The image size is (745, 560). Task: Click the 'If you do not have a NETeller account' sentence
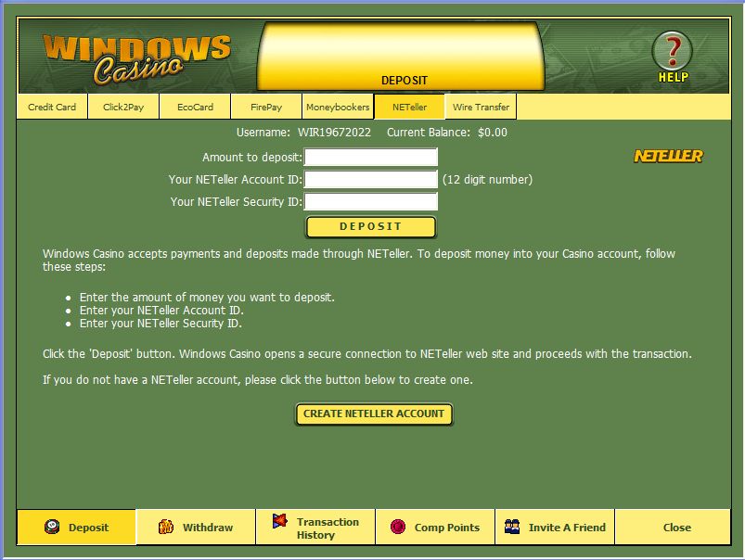pos(258,379)
